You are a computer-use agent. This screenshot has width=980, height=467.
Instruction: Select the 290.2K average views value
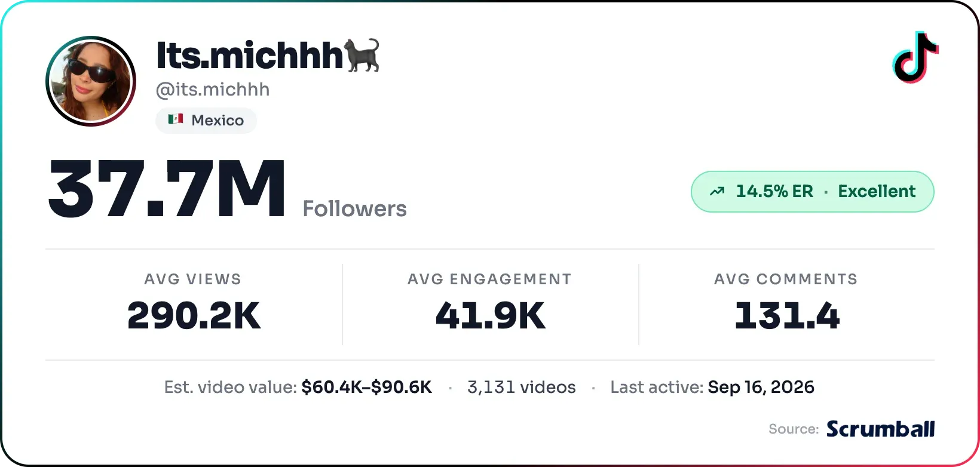click(194, 315)
